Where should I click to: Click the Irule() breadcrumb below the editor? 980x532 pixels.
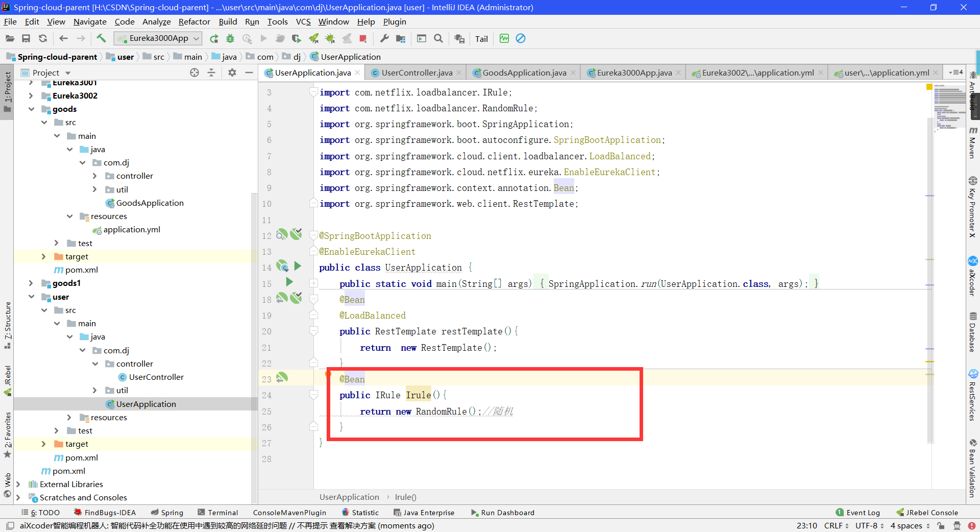pyautogui.click(x=406, y=497)
